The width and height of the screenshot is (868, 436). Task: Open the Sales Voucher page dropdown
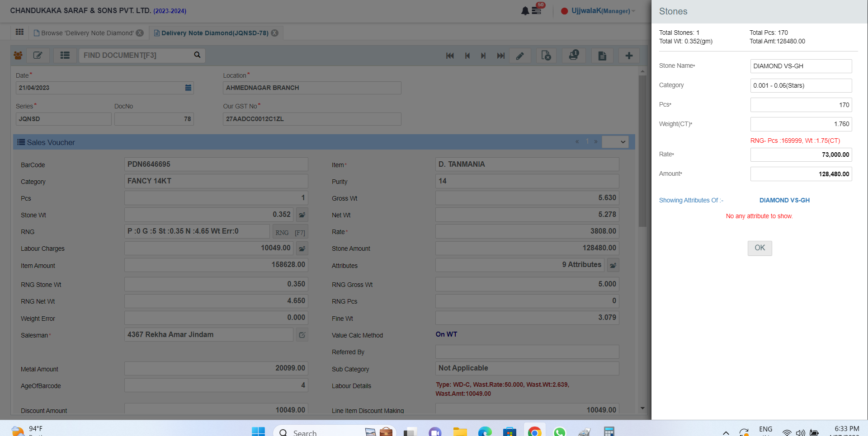[616, 142]
